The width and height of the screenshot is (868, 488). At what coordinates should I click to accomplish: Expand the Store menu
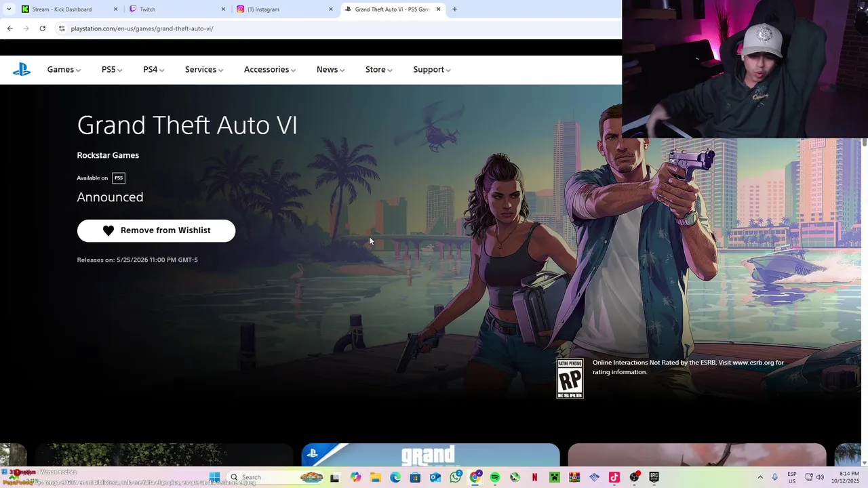pyautogui.click(x=378, y=69)
